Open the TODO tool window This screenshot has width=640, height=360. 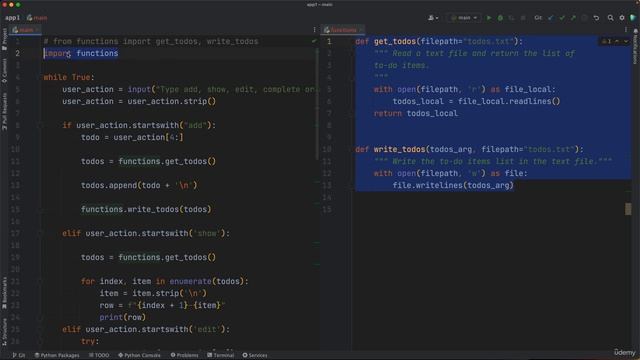click(x=99, y=355)
